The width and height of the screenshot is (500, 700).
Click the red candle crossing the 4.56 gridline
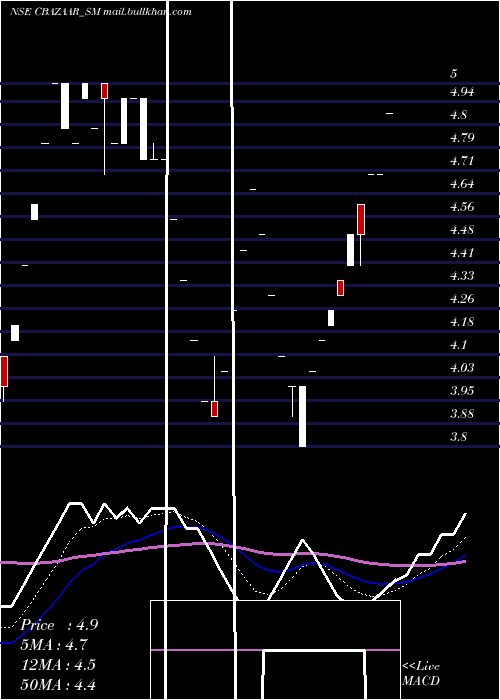pos(361,219)
